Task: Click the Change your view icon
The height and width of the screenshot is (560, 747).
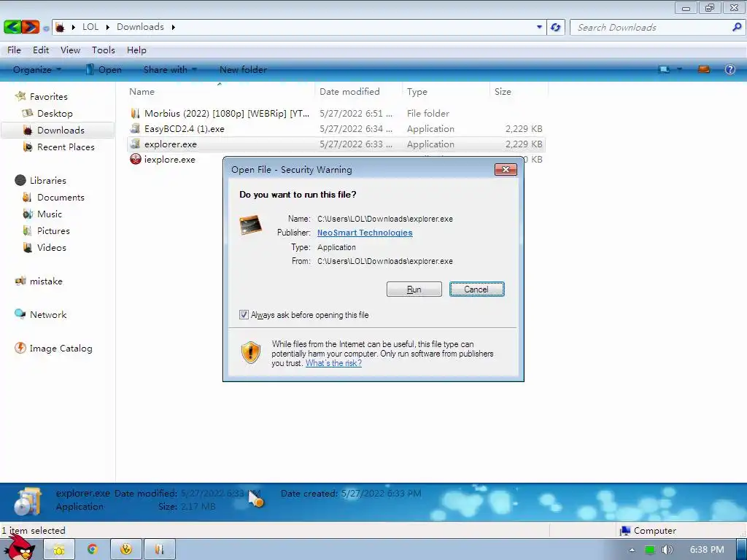Action: tap(664, 69)
